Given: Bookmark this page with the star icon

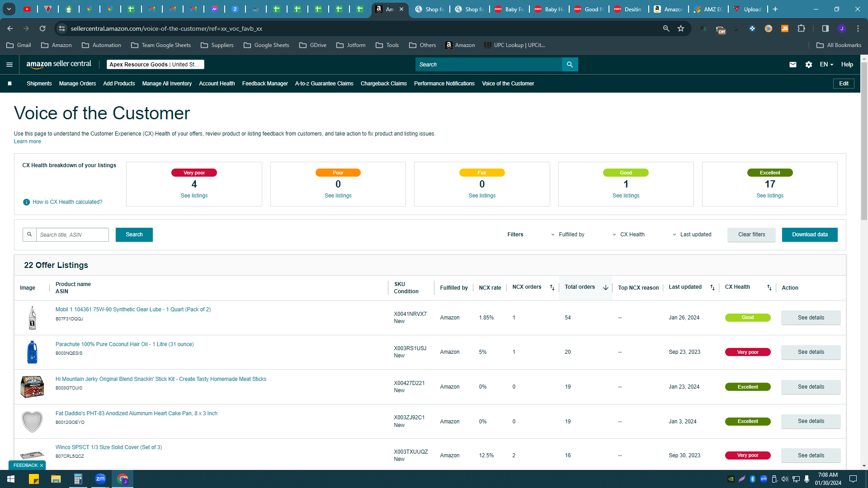Looking at the screenshot, I should point(680,28).
